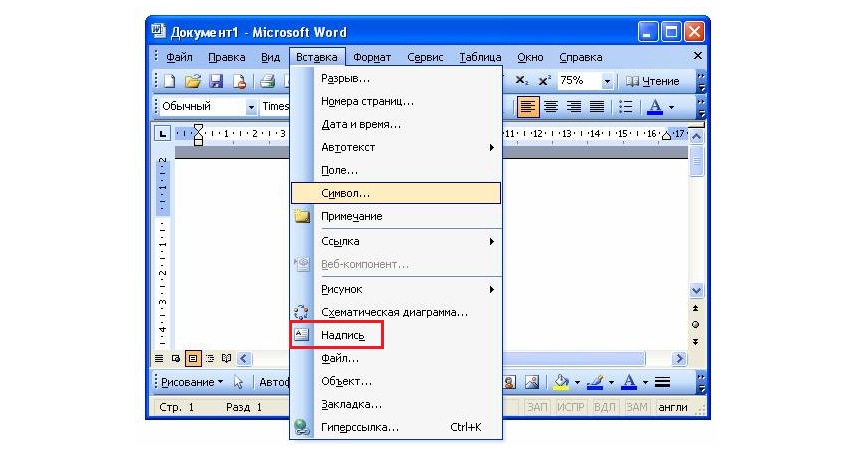Select Символ… in the Insert menu
The width and height of the screenshot is (842, 452).
click(x=396, y=193)
